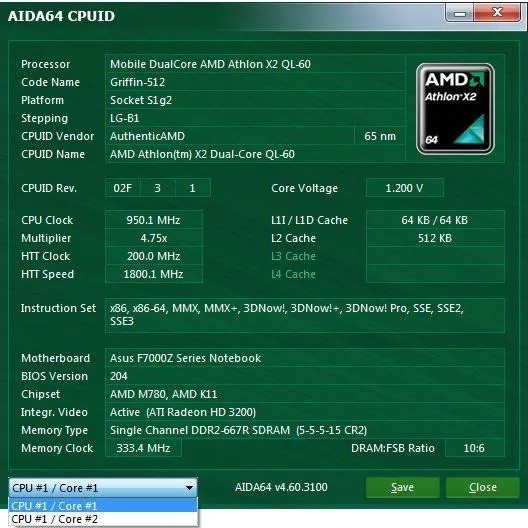Click CPUID Rev. value 02F
Screen dimensions: 528x528
tap(123, 188)
